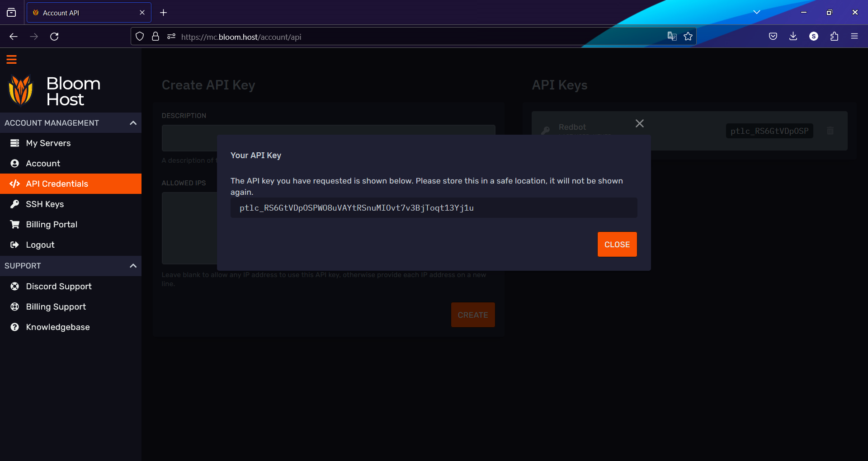The height and width of the screenshot is (461, 868).
Task: Select API Credentials in the sidebar
Action: click(71, 184)
